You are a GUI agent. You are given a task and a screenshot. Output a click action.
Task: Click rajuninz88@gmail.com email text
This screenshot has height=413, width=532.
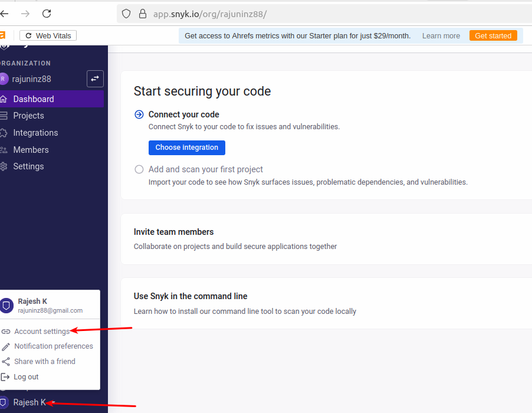coord(50,310)
